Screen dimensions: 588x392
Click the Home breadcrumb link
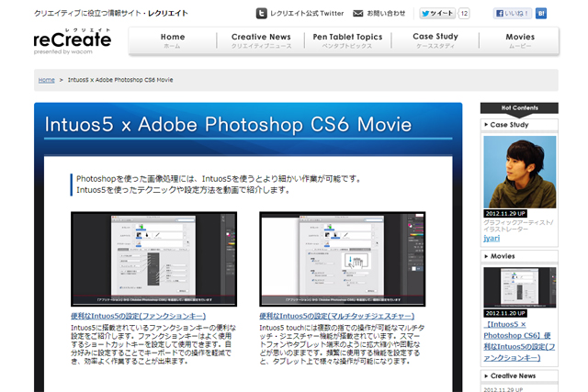pos(47,80)
